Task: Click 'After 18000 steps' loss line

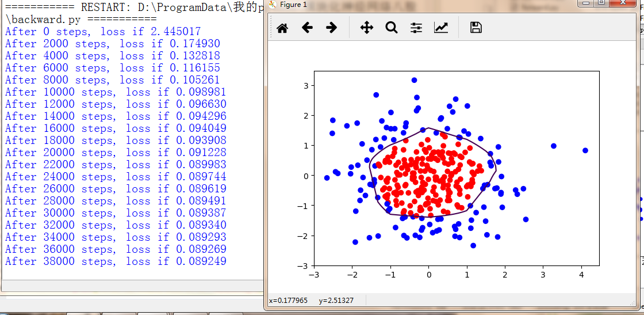Action: (x=116, y=141)
